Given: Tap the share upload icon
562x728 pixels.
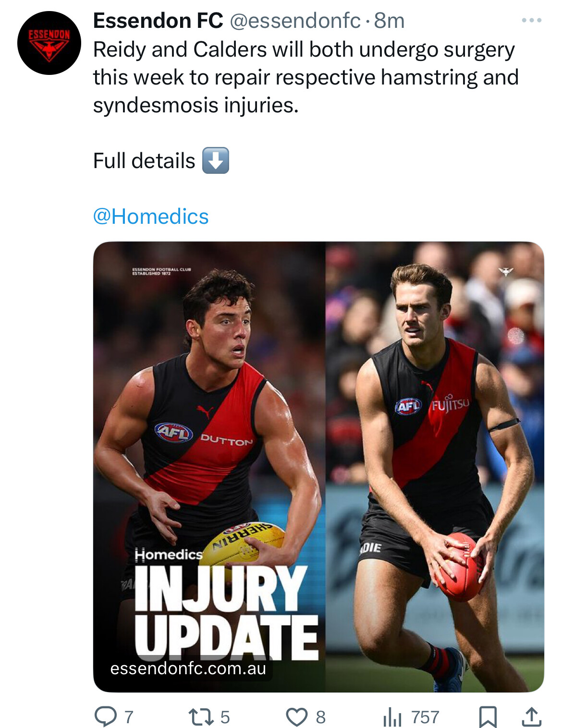Looking at the screenshot, I should (531, 717).
